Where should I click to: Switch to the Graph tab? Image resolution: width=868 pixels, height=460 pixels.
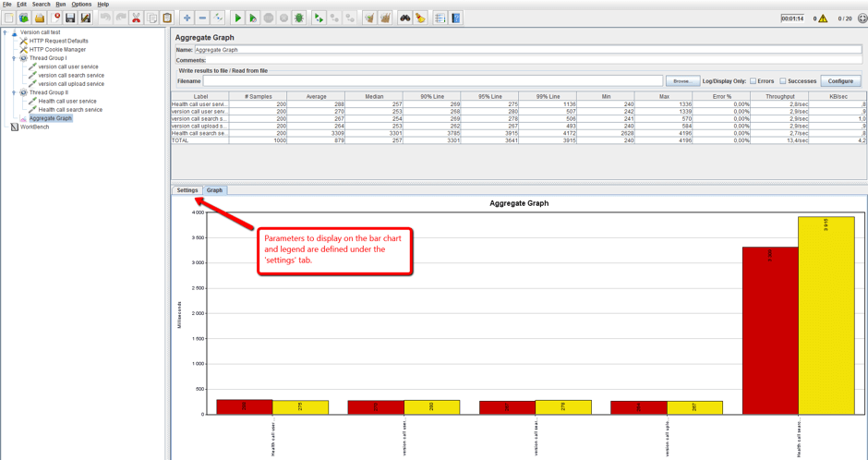point(215,190)
